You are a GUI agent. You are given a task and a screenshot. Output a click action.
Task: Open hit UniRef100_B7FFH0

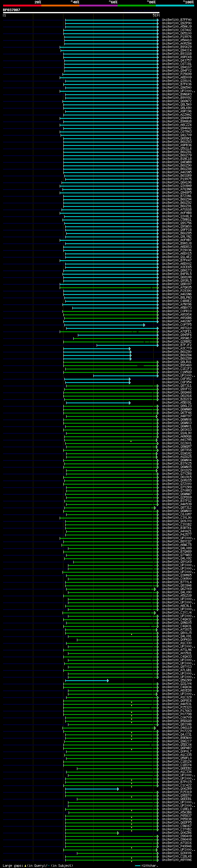177,20
